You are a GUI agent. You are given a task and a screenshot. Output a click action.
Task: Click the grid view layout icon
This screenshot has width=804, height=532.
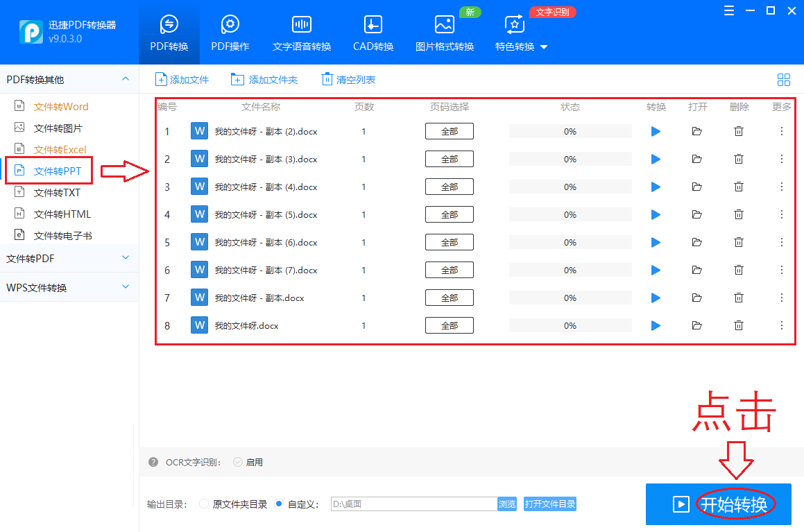[784, 80]
